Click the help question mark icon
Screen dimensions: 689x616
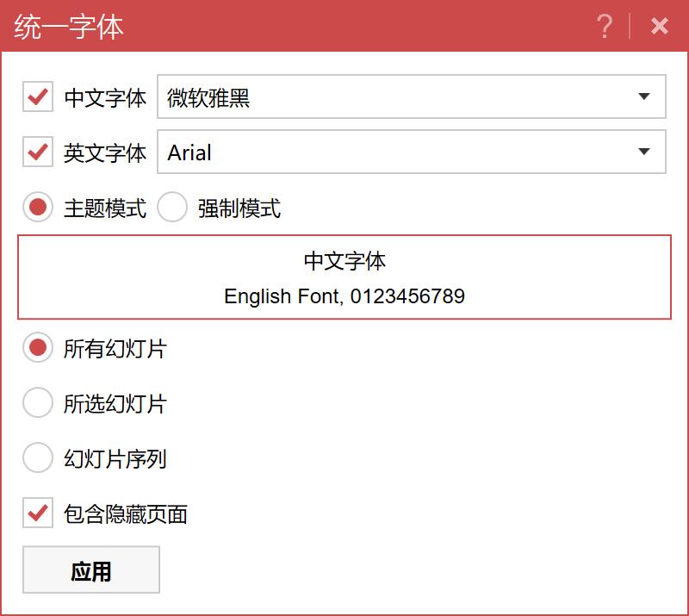point(605,27)
